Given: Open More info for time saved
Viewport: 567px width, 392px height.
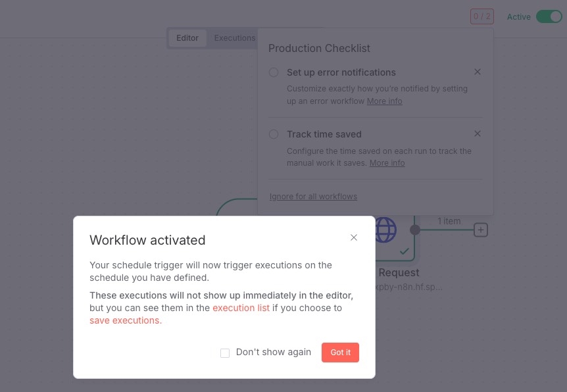Looking at the screenshot, I should tap(387, 163).
